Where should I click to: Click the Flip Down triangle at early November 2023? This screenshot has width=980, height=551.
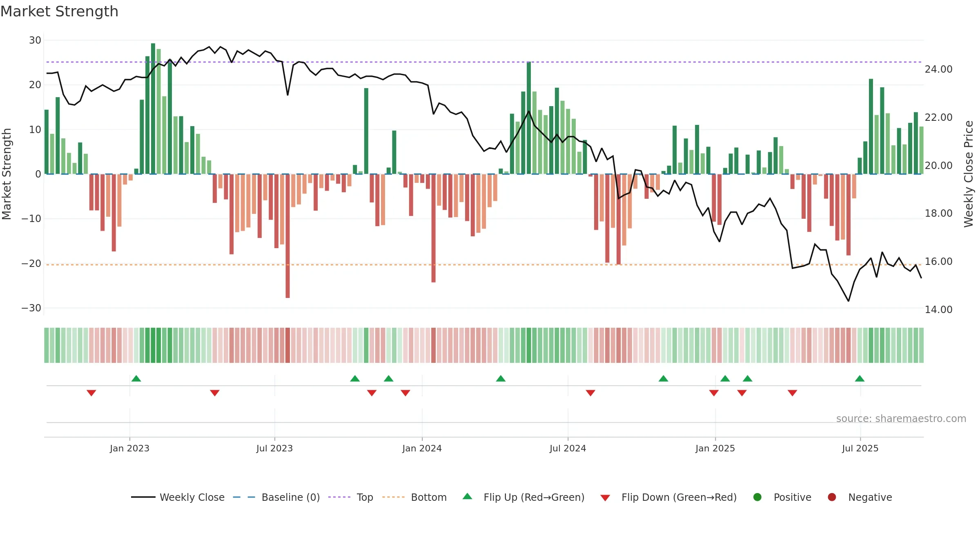coord(372,393)
